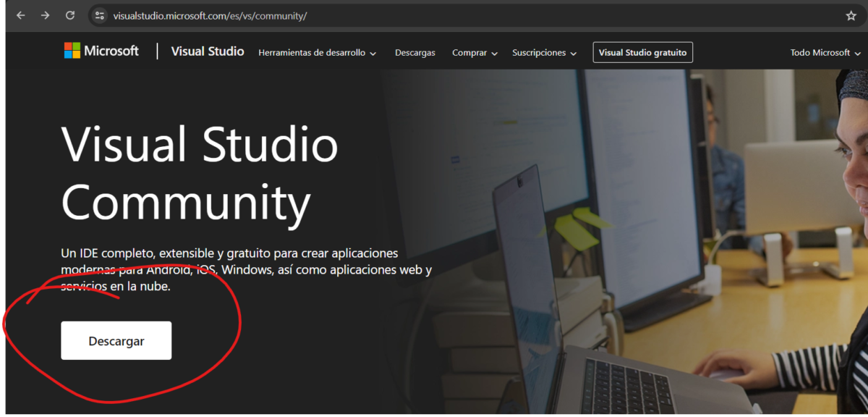The height and width of the screenshot is (417, 868).
Task: Open site information icon in address bar
Action: pos(100,15)
